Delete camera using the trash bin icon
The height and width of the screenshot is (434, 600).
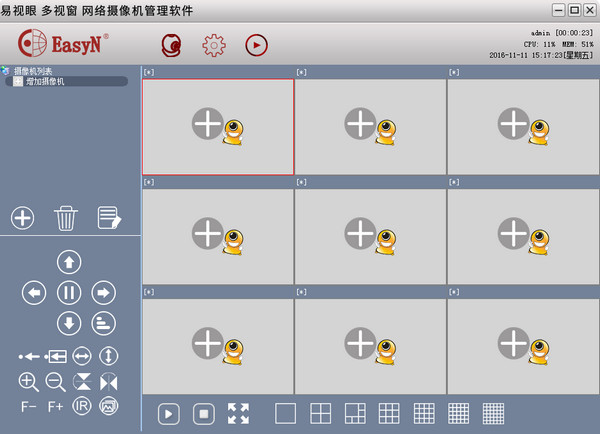[x=66, y=217]
